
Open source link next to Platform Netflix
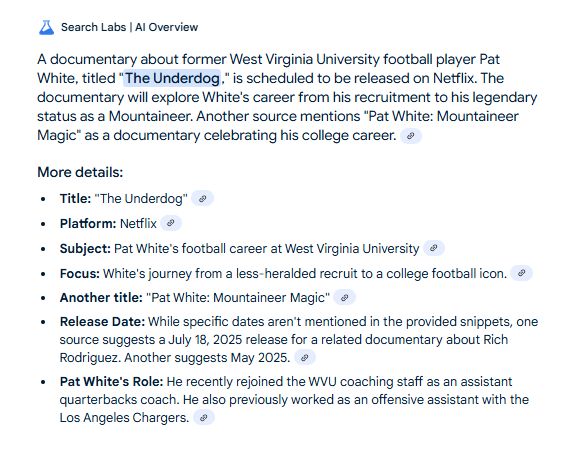[171, 223]
